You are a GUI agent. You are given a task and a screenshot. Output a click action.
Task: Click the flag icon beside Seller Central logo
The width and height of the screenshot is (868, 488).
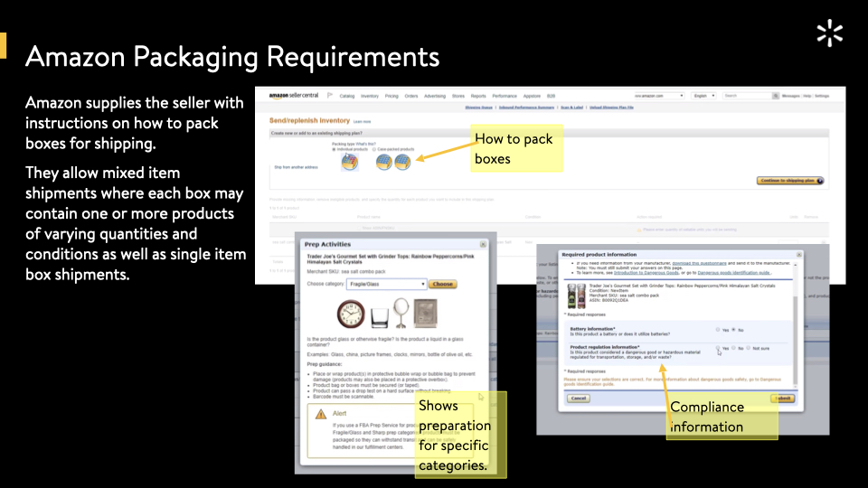coord(330,95)
